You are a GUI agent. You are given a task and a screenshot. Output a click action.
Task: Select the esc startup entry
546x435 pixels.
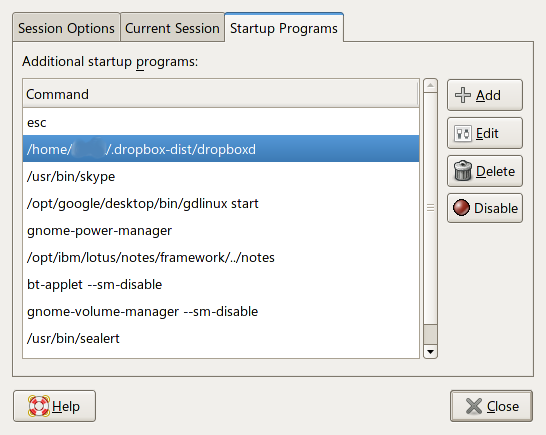pyautogui.click(x=221, y=122)
